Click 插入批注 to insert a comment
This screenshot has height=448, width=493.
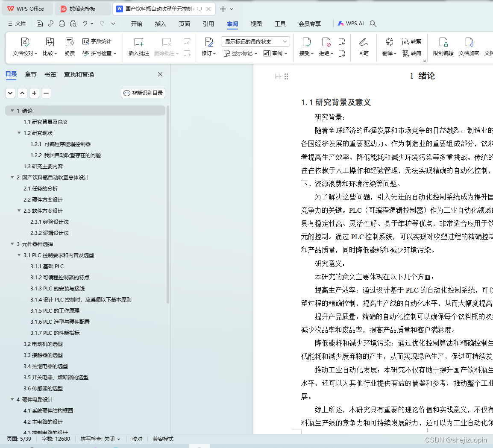point(139,47)
